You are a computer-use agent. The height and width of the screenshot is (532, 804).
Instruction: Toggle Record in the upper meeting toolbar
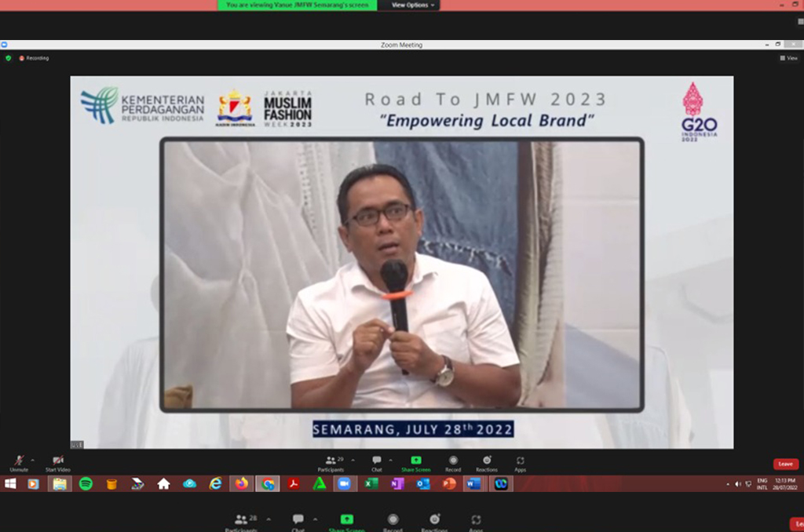pyautogui.click(x=453, y=463)
